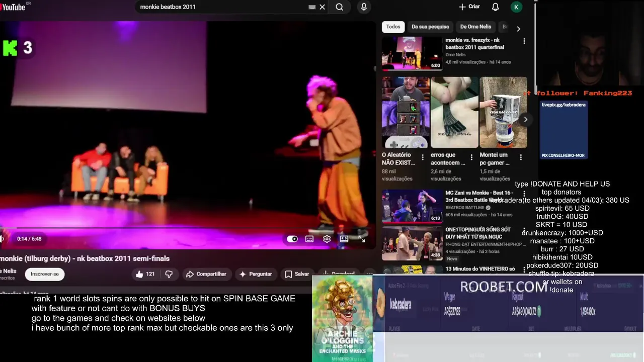
Task: Open options menu for the 'monkie vs. freezyfx' video
Action: click(524, 41)
